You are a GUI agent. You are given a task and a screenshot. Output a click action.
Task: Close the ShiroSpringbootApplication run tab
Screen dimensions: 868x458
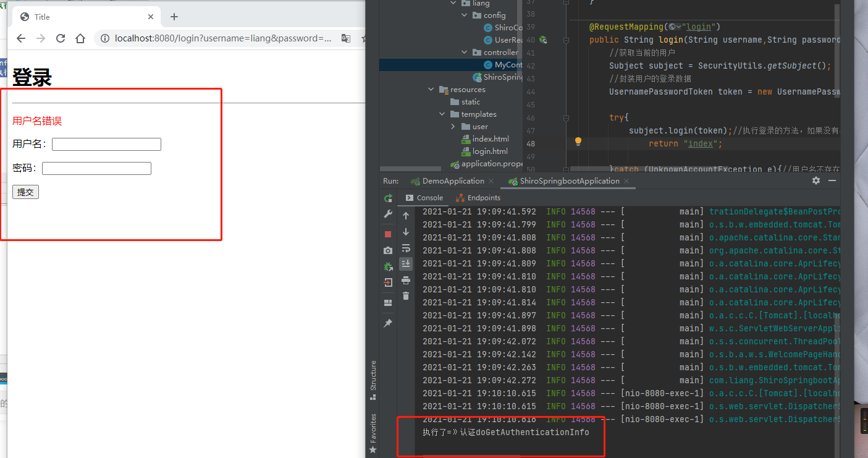pyautogui.click(x=626, y=181)
